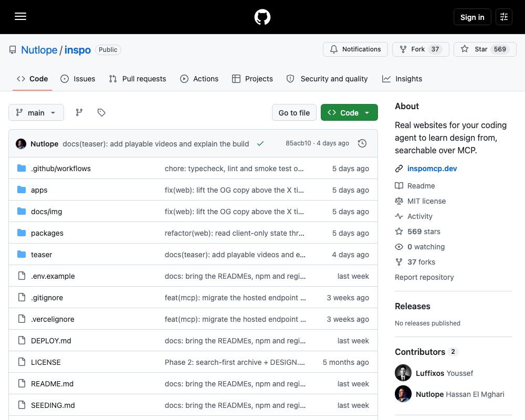Open the MIT license link
The image size is (525, 420).
421,201
